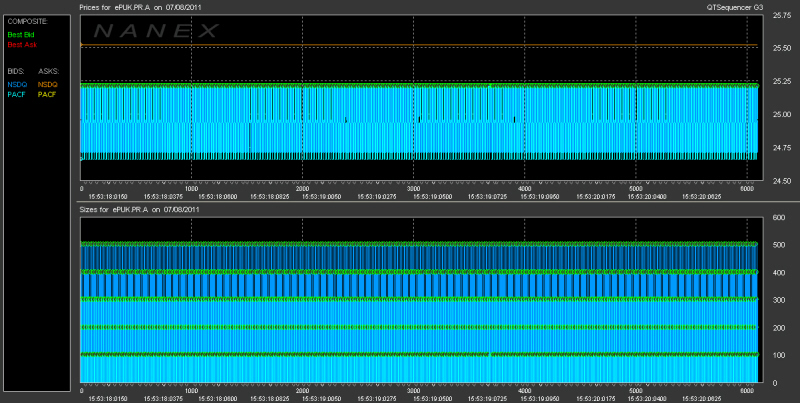The height and width of the screenshot is (403, 800).
Task: Click the 25.75 price axis label
Action: click(780, 15)
